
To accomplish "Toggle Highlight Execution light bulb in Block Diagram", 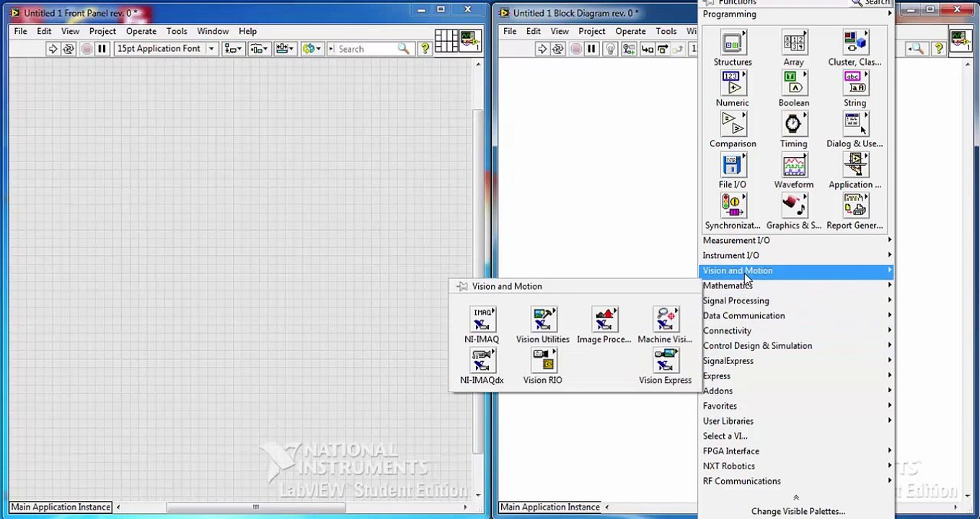I will (x=610, y=49).
